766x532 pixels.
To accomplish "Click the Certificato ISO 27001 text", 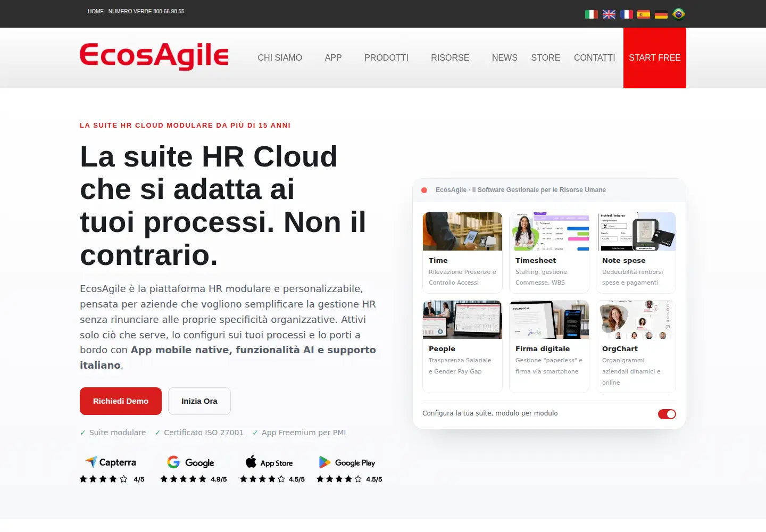I will click(x=204, y=433).
